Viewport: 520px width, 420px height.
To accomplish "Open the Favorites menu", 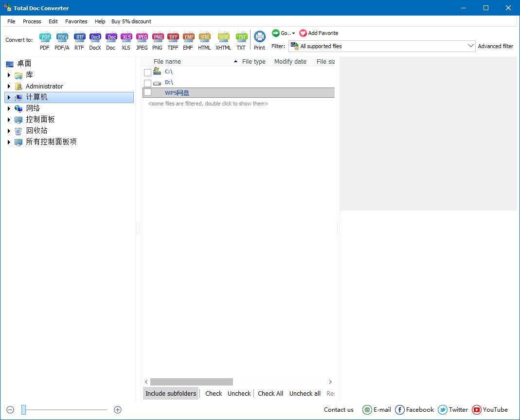I will pyautogui.click(x=76, y=21).
